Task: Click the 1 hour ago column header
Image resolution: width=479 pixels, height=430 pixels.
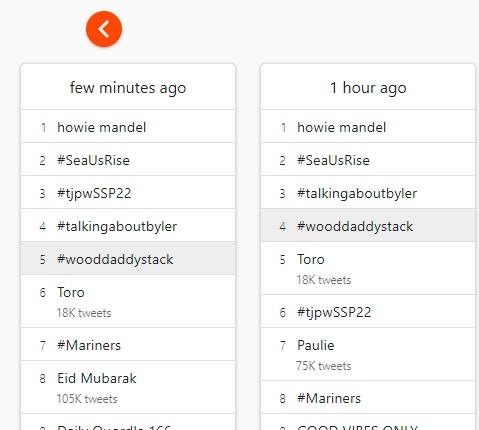Action: click(368, 87)
